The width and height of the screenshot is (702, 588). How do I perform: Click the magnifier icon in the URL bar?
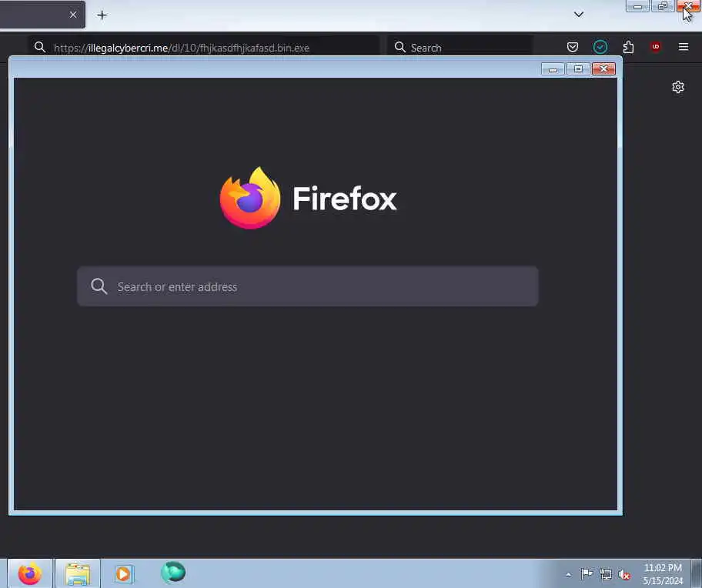(x=40, y=47)
